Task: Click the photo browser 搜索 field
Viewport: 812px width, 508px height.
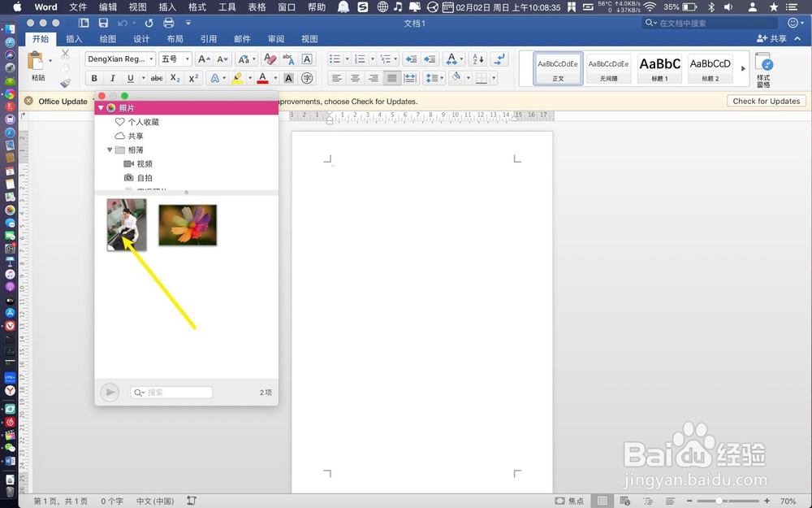Action: click(171, 393)
